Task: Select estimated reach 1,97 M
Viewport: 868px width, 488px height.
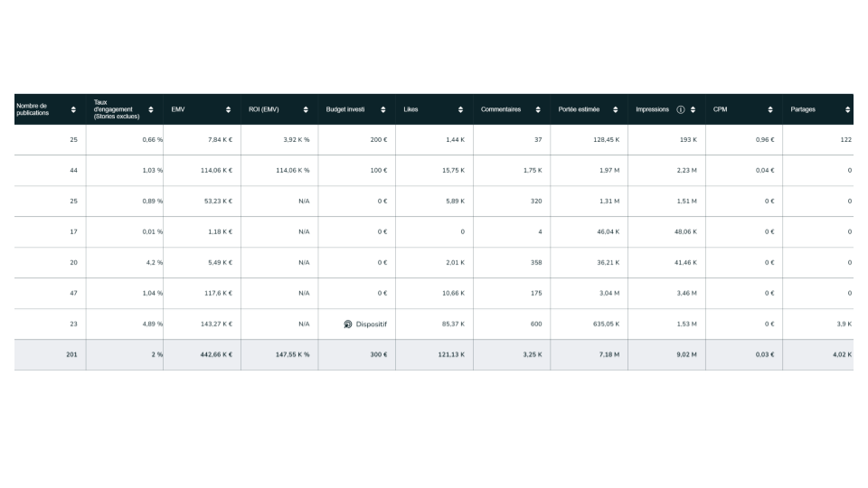Action: [609, 171]
